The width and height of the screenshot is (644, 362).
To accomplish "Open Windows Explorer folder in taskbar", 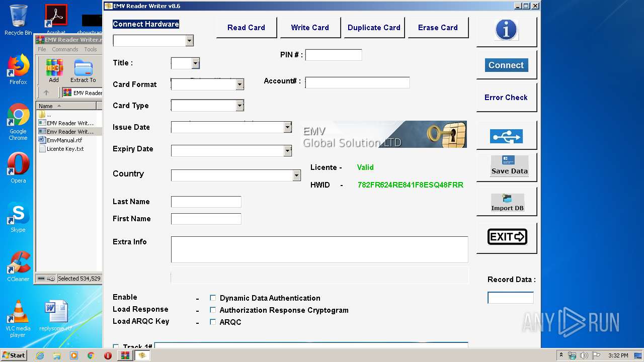I will coord(57,355).
